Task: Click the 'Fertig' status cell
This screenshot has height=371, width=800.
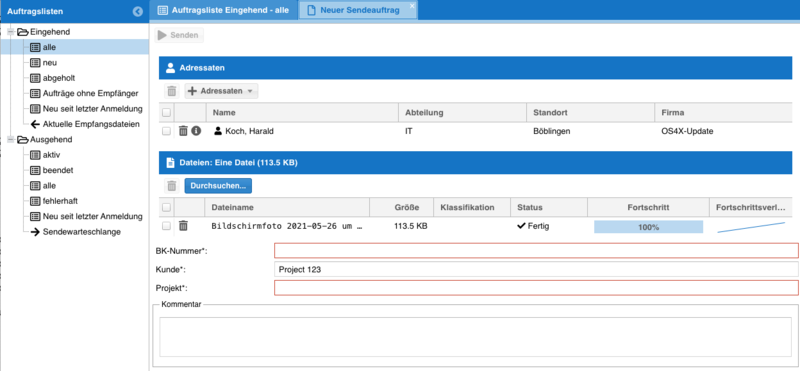Action: 533,226
